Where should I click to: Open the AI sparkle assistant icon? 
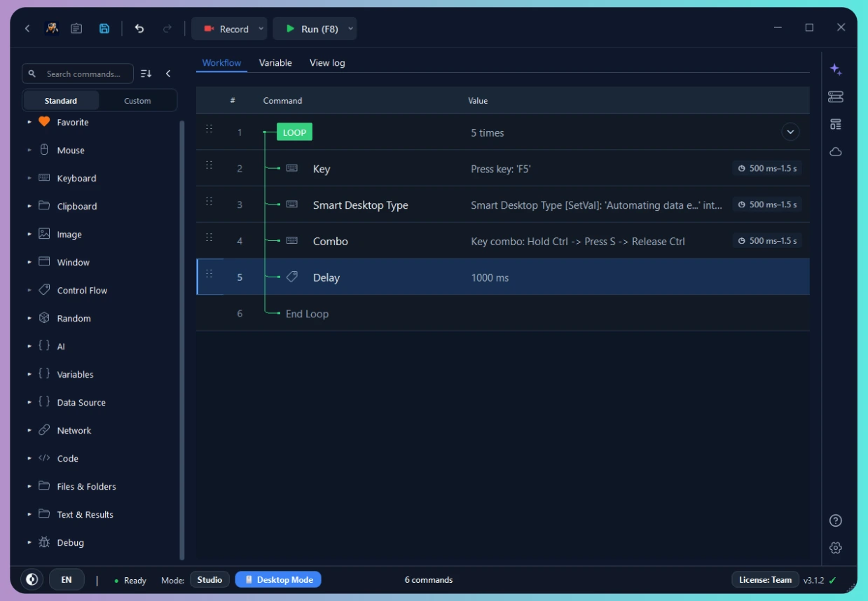[x=836, y=69]
